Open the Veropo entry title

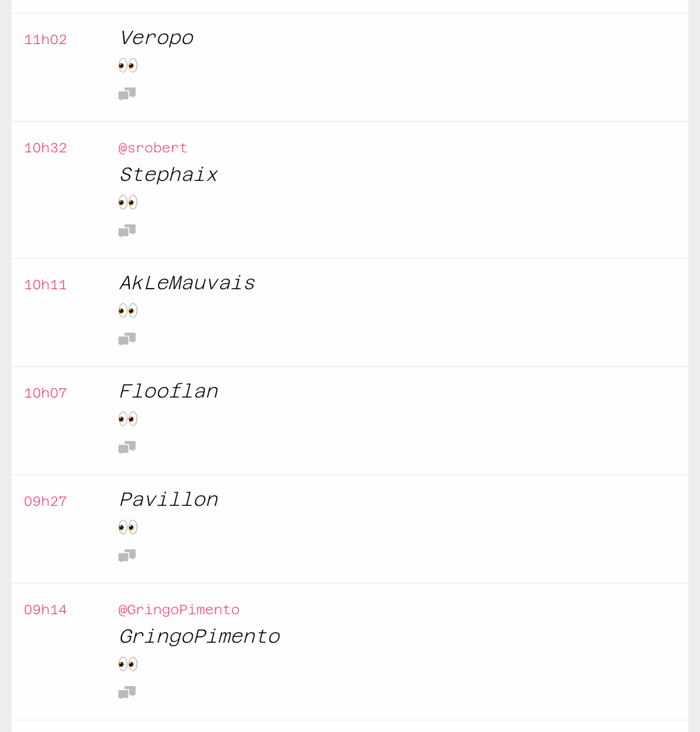click(157, 38)
